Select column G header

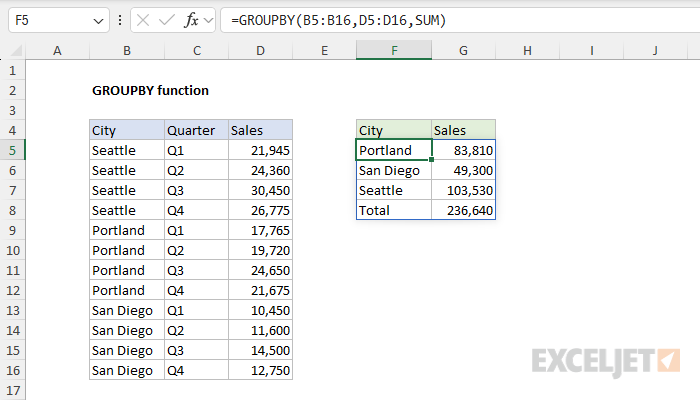pos(463,50)
